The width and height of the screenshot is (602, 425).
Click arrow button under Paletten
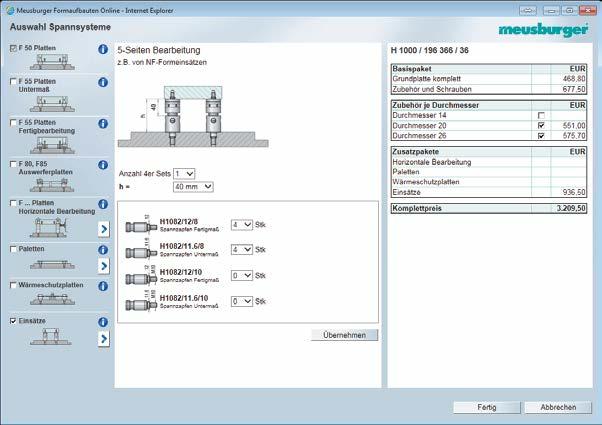click(x=104, y=266)
